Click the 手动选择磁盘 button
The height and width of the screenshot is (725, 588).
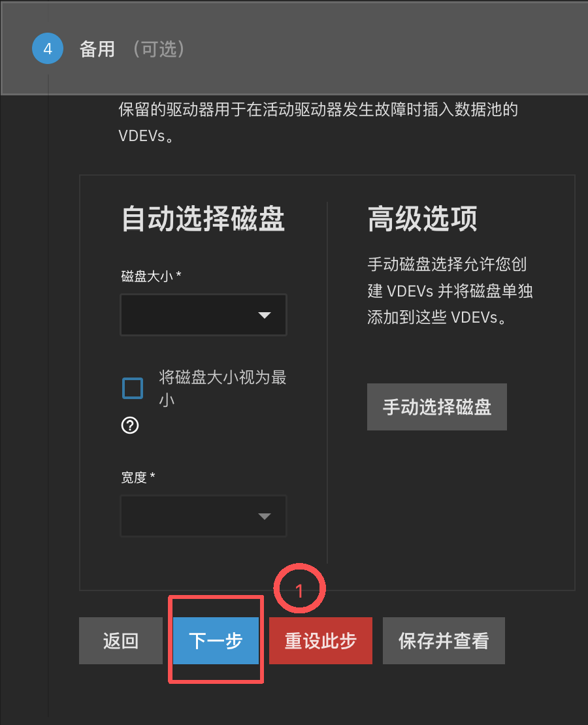coord(436,407)
